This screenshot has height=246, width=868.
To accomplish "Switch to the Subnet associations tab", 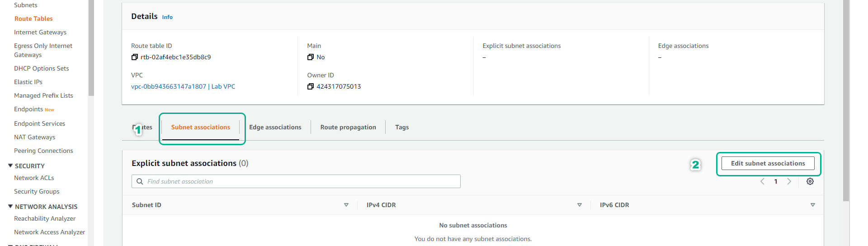I will (200, 128).
